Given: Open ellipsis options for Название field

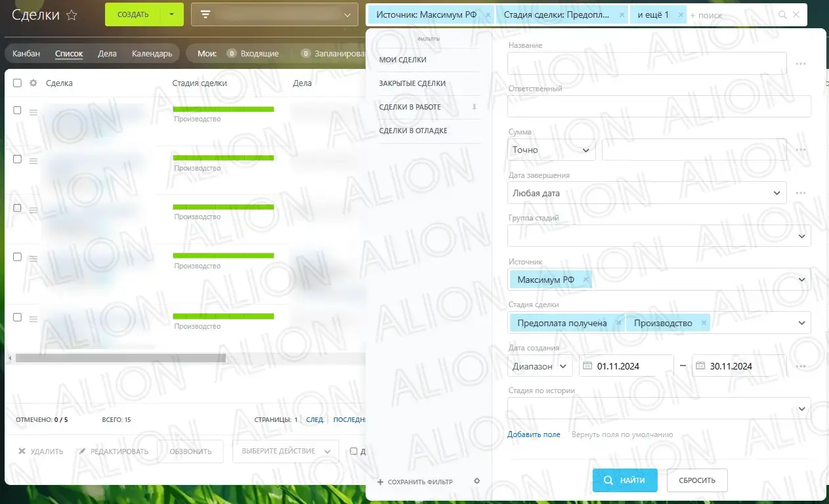Looking at the screenshot, I should click(x=800, y=64).
